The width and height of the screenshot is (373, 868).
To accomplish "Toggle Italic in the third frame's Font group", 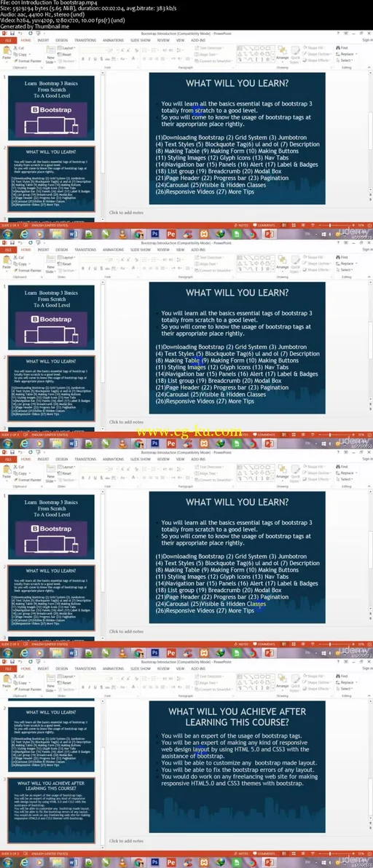I will [87, 478].
